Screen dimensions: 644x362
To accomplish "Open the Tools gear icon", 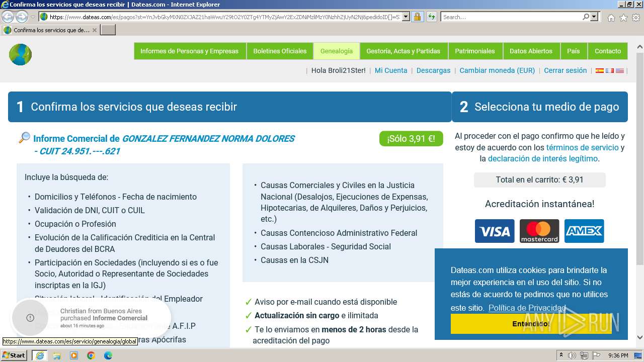I will (636, 18).
